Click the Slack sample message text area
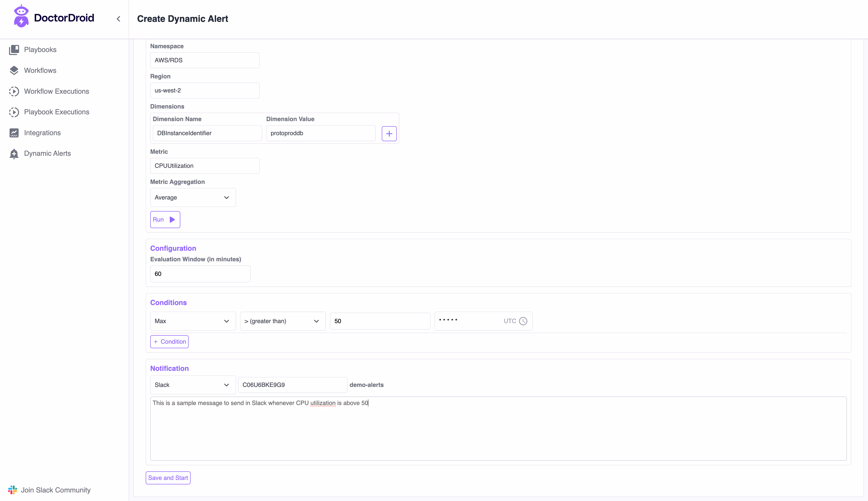The image size is (868, 501). point(498,429)
